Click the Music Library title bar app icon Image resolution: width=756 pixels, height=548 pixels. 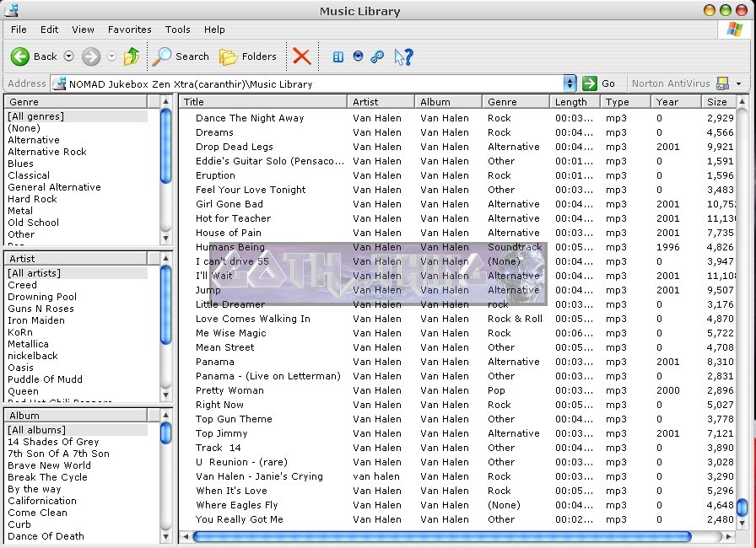point(11,9)
